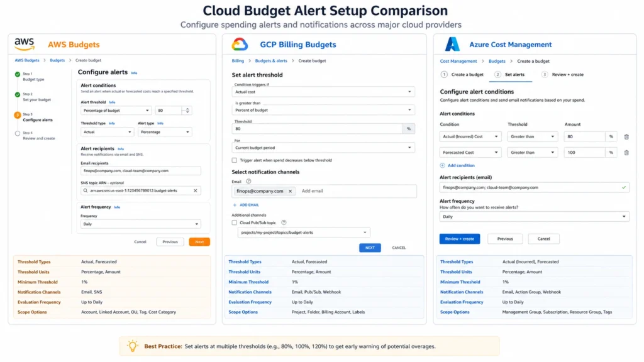Click AWS Previous button

click(x=170, y=242)
